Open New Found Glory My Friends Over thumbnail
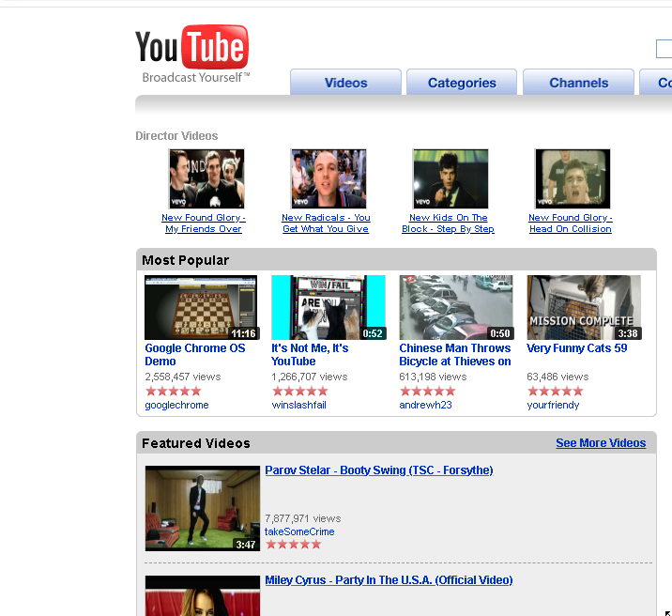The image size is (672, 616). [206, 178]
